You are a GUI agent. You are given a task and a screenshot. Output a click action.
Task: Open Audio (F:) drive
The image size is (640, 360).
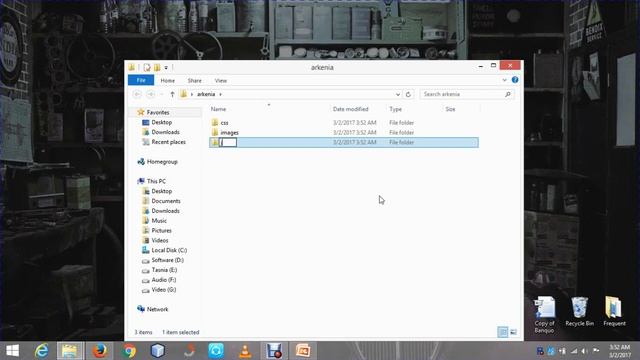(x=164, y=280)
